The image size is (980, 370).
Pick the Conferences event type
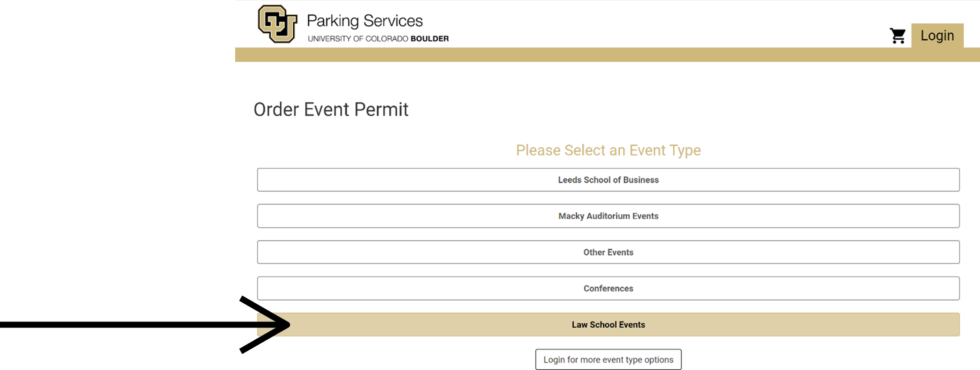click(608, 288)
